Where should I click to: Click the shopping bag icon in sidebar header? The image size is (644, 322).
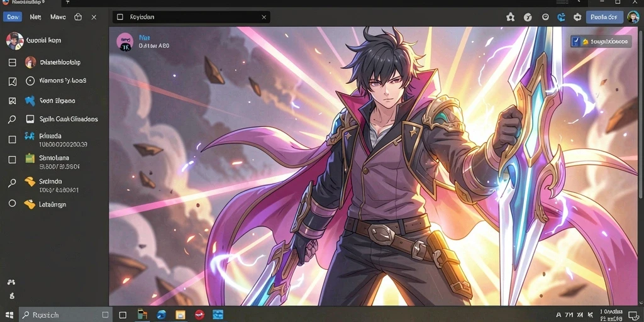(x=78, y=17)
